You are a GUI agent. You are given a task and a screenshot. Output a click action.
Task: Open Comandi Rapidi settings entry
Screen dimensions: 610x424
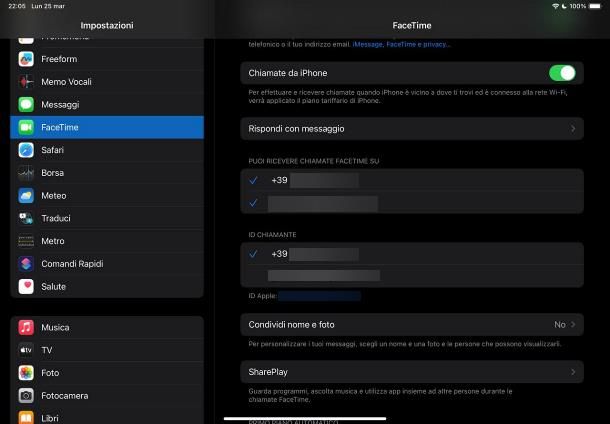107,264
